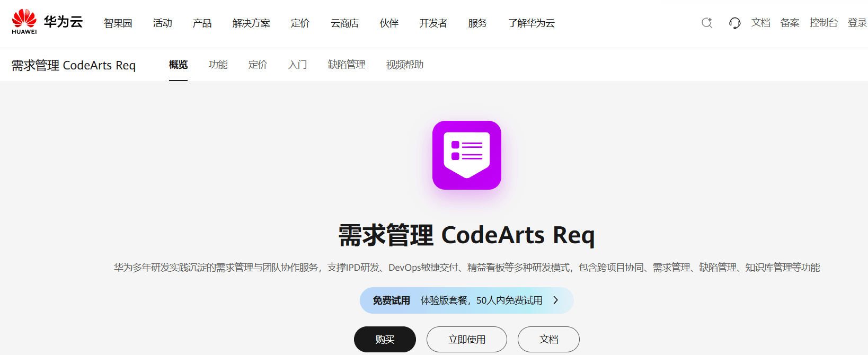Click the black 购买 button
This screenshot has width=868, height=355.
[x=385, y=339]
